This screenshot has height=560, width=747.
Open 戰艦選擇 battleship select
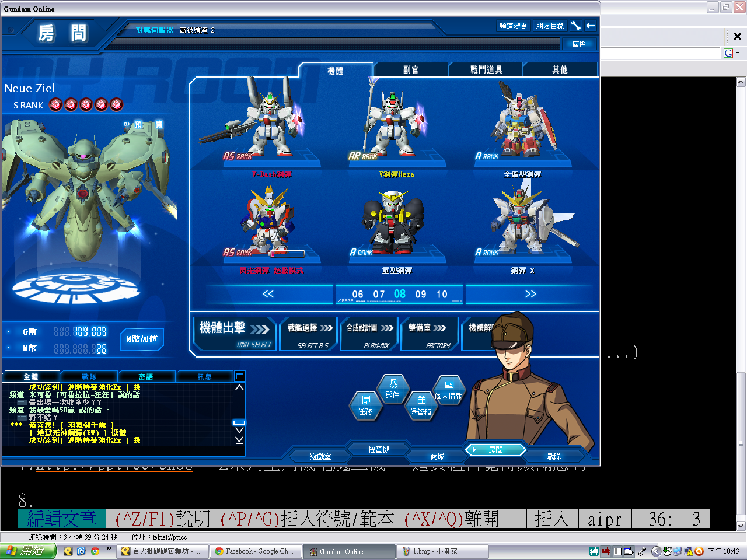click(x=309, y=334)
